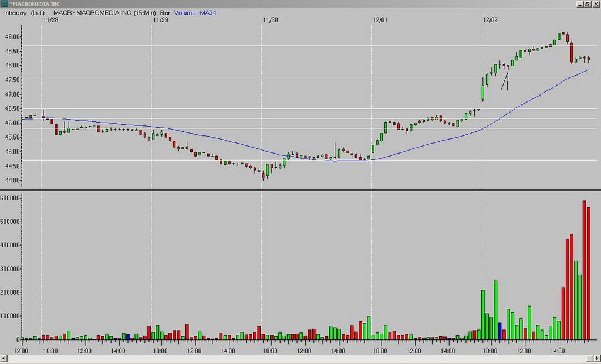Click the 12/02 date marker
Viewport: 601px width, 364px height.
click(x=490, y=20)
